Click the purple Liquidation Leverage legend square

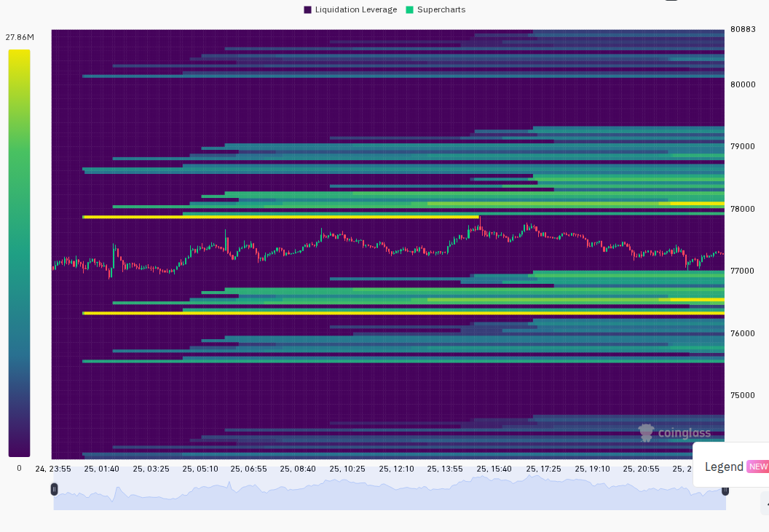coord(307,9)
